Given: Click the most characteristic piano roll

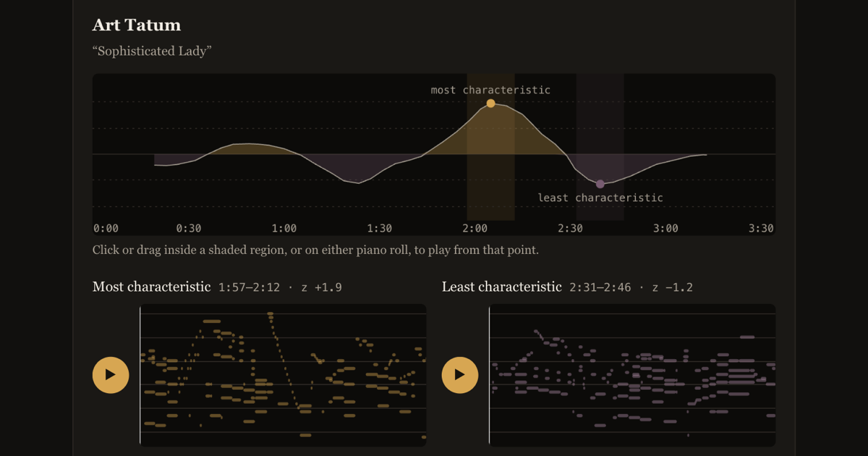Looking at the screenshot, I should tap(283, 375).
